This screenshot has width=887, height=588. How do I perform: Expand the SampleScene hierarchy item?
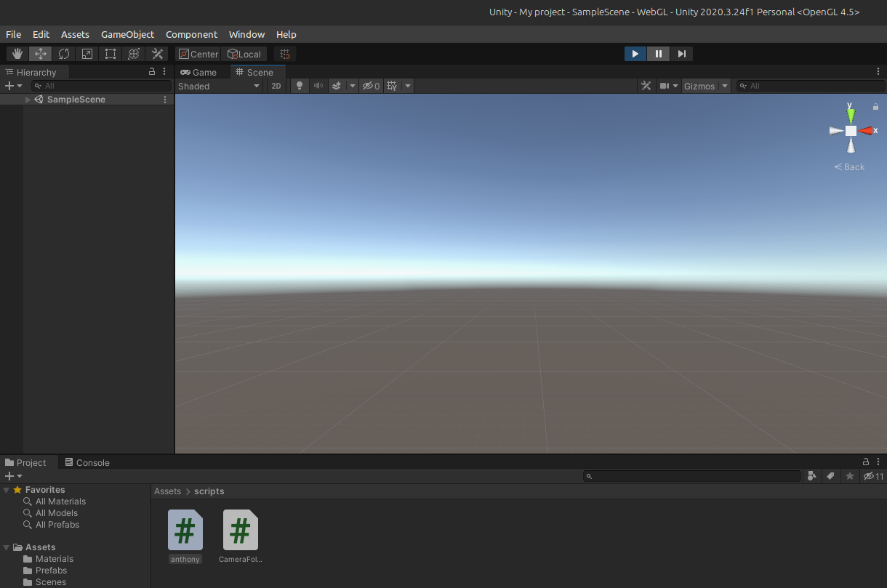tap(28, 100)
